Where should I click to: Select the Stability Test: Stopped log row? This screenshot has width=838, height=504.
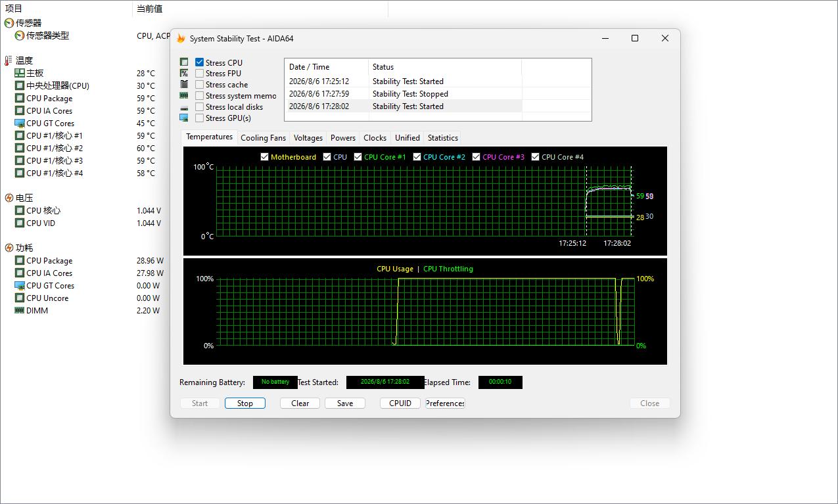(x=404, y=94)
